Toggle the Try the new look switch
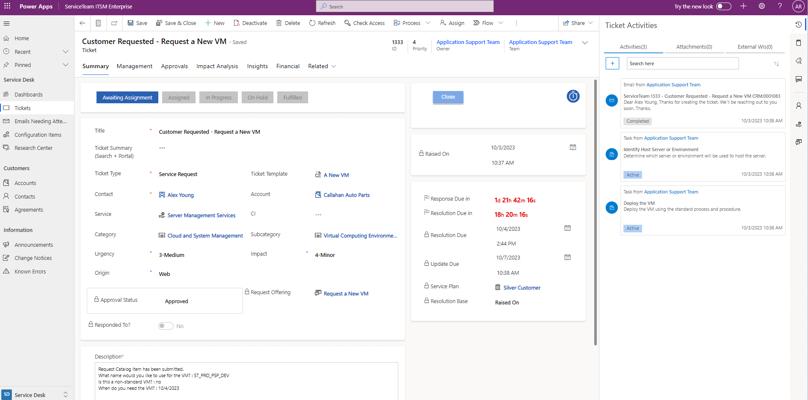The width and height of the screenshot is (808, 400). [723, 6]
